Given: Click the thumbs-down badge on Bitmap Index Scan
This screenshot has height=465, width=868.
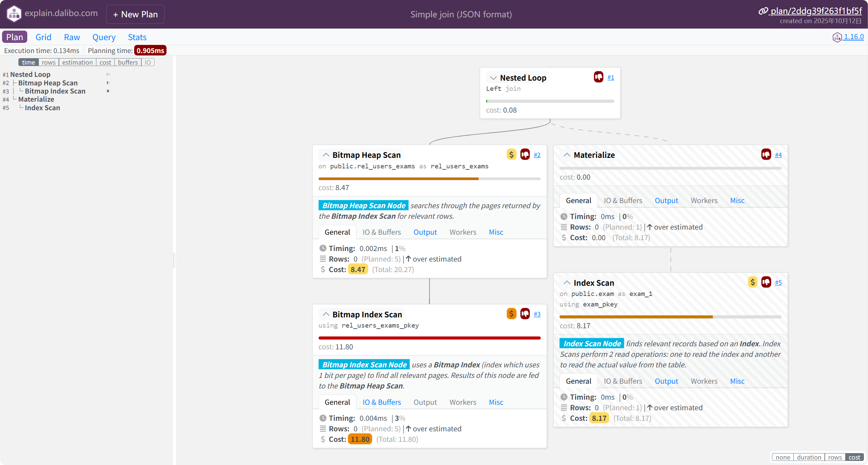Looking at the screenshot, I should [525, 314].
